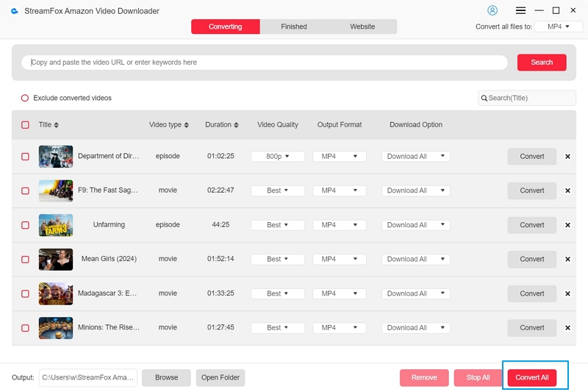Tick the Madagascar 3 row checkbox
The height and width of the screenshot is (392, 588).
click(x=25, y=293)
